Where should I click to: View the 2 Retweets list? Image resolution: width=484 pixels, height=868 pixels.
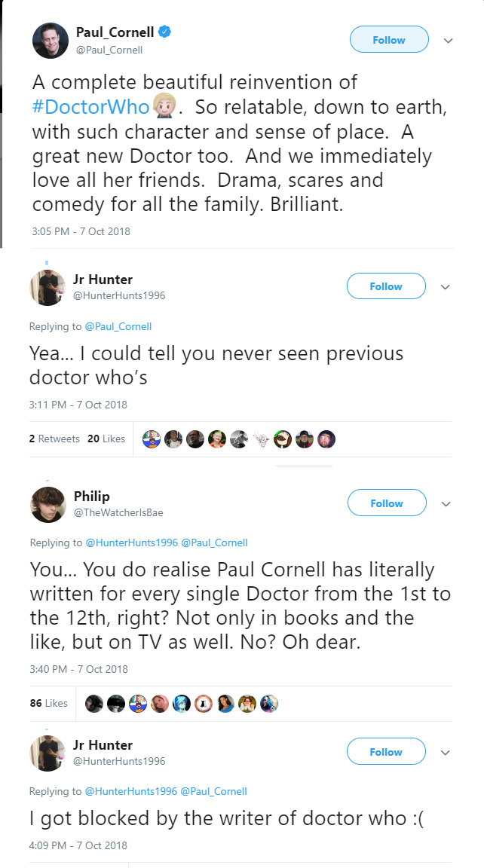point(54,439)
